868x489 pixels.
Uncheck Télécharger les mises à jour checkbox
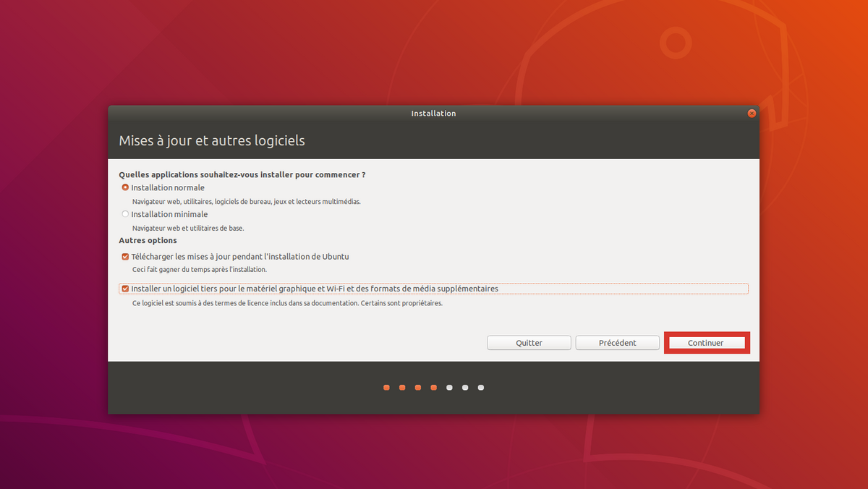click(x=125, y=257)
